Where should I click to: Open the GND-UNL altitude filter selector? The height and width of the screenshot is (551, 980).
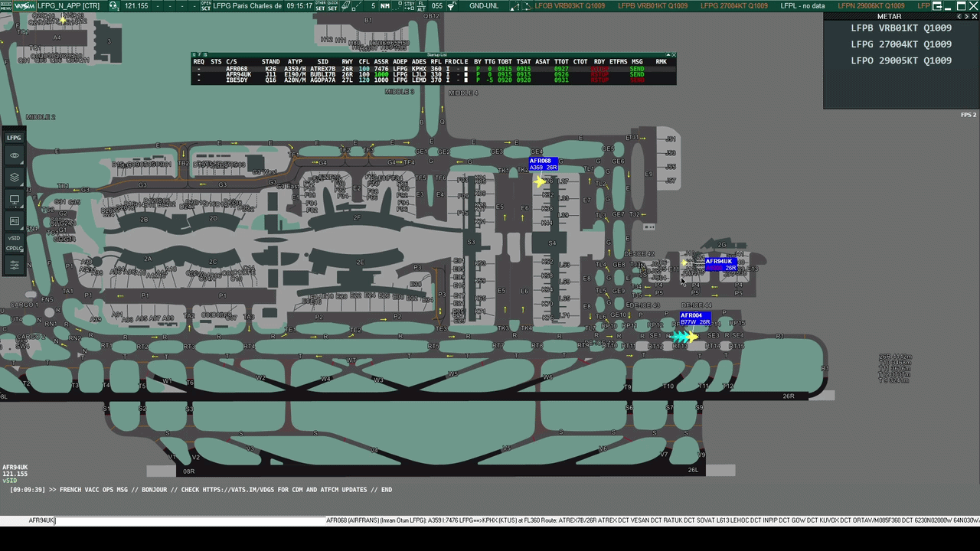click(484, 5)
